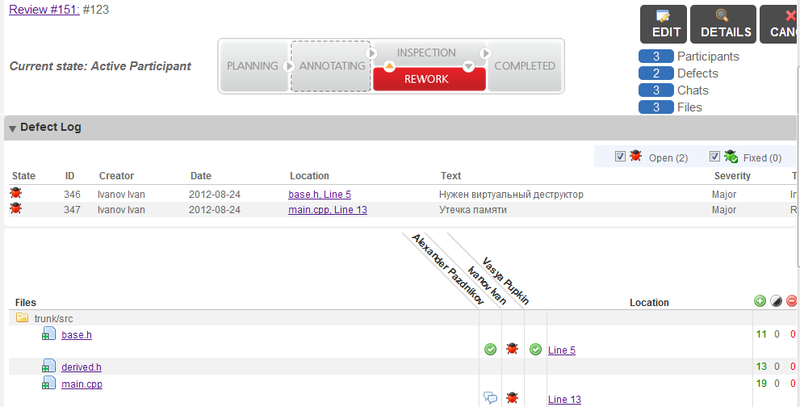
Task: Click the Major severity of defect 346
Action: click(x=724, y=194)
